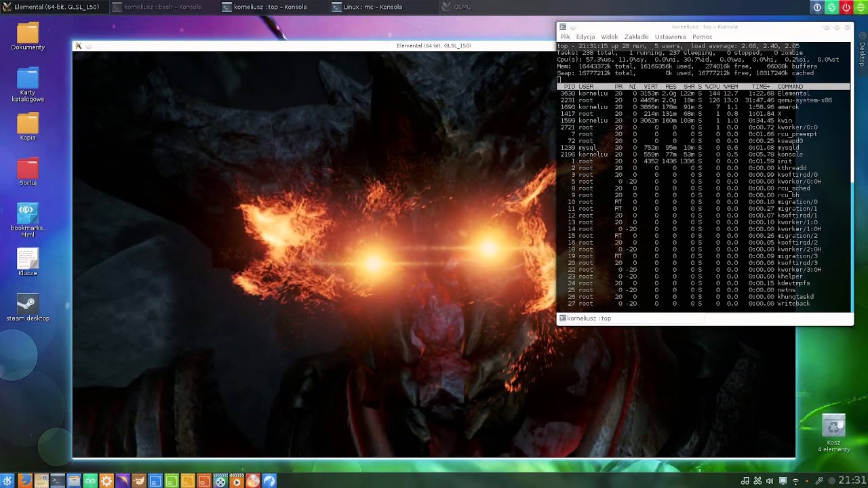Launch LibreOffice Calc green icon in panel
The height and width of the screenshot is (488, 868).
(172, 481)
